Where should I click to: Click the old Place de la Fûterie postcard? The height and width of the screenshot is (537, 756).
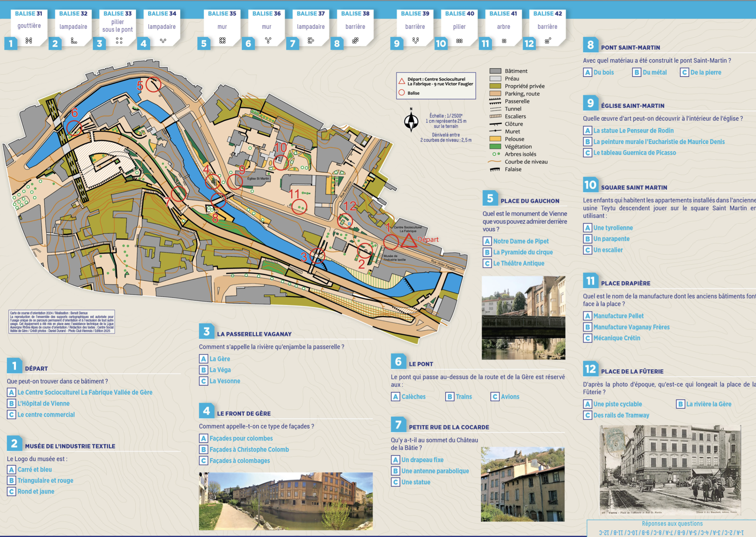pyautogui.click(x=670, y=470)
